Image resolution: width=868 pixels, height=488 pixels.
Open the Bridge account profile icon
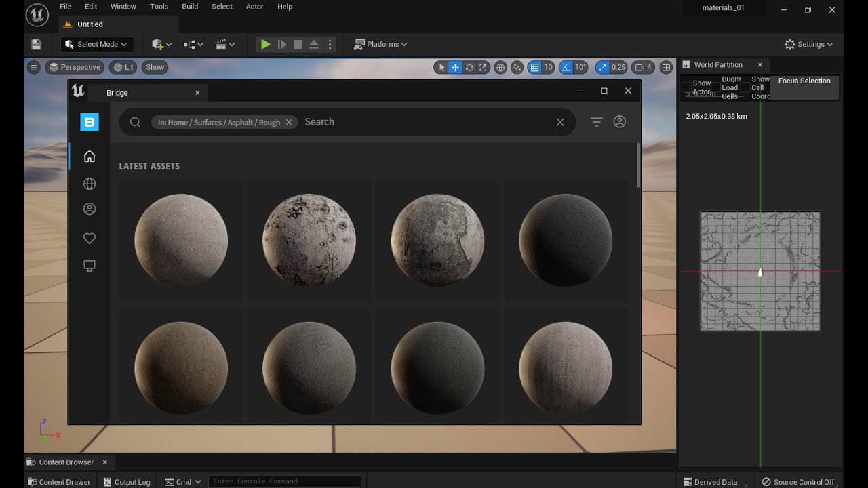click(619, 122)
